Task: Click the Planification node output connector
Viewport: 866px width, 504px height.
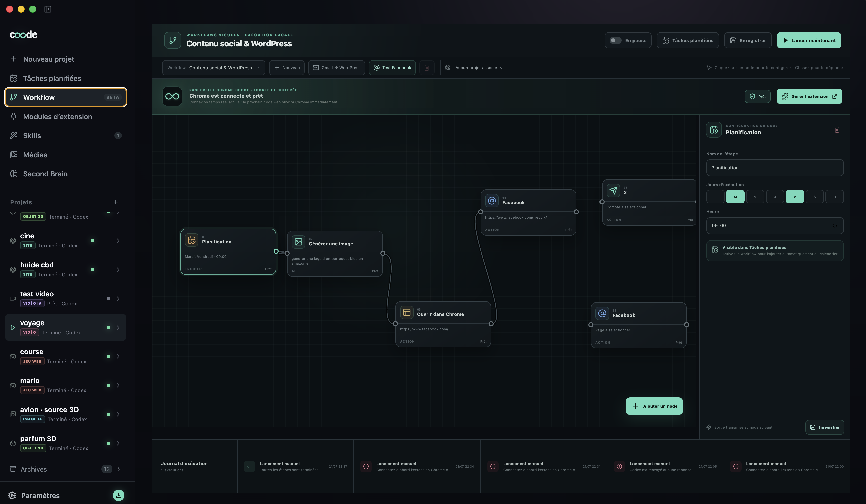Action: point(276,251)
